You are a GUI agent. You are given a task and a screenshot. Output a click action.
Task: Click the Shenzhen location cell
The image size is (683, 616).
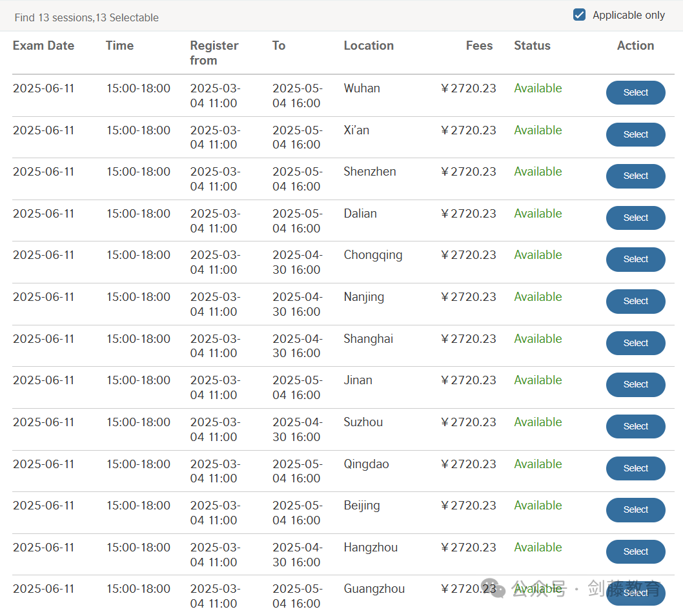[370, 172]
